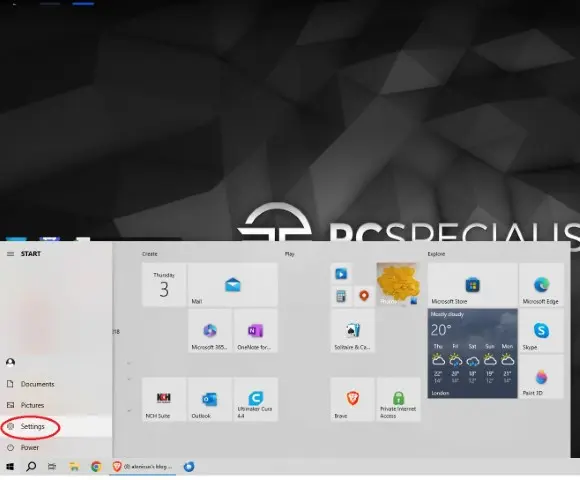580x480 pixels.
Task: Open taskbar Search magnifier
Action: coord(31,467)
